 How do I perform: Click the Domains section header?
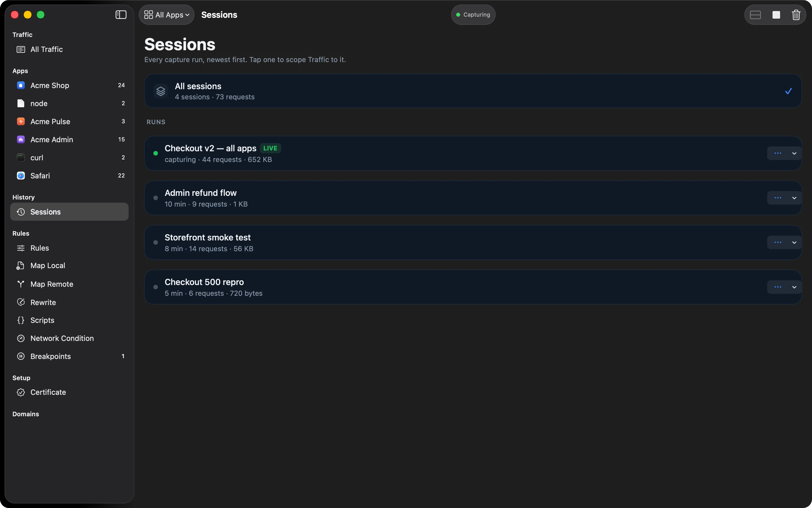(x=26, y=414)
